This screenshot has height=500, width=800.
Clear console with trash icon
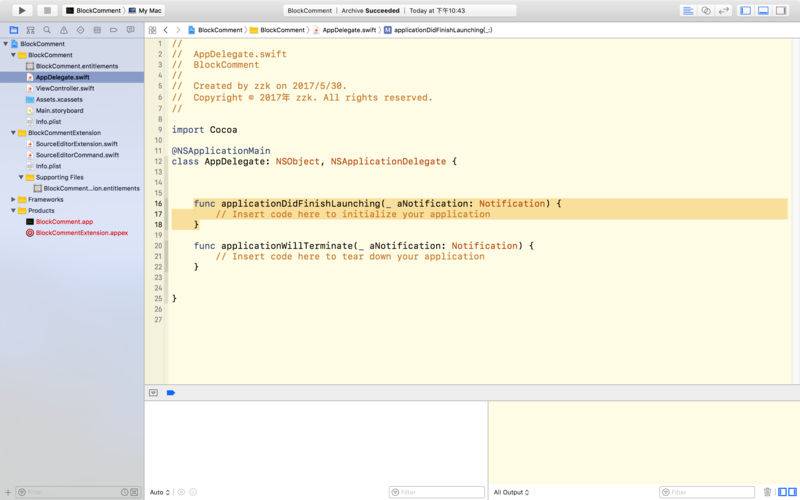click(767, 492)
